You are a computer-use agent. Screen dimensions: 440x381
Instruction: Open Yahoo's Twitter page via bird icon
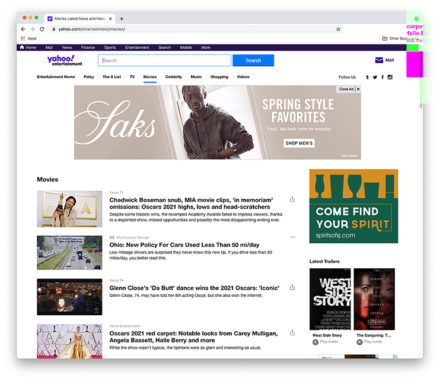point(375,77)
